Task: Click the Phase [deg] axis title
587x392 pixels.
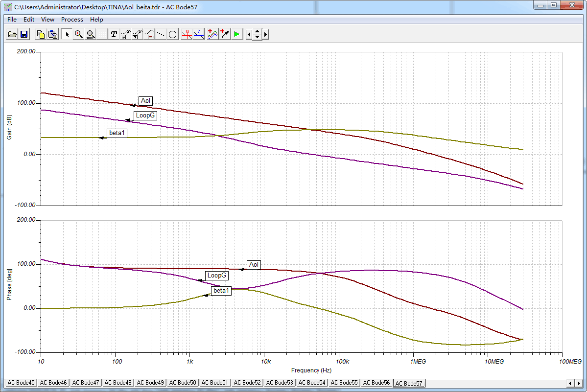Action: [9, 284]
